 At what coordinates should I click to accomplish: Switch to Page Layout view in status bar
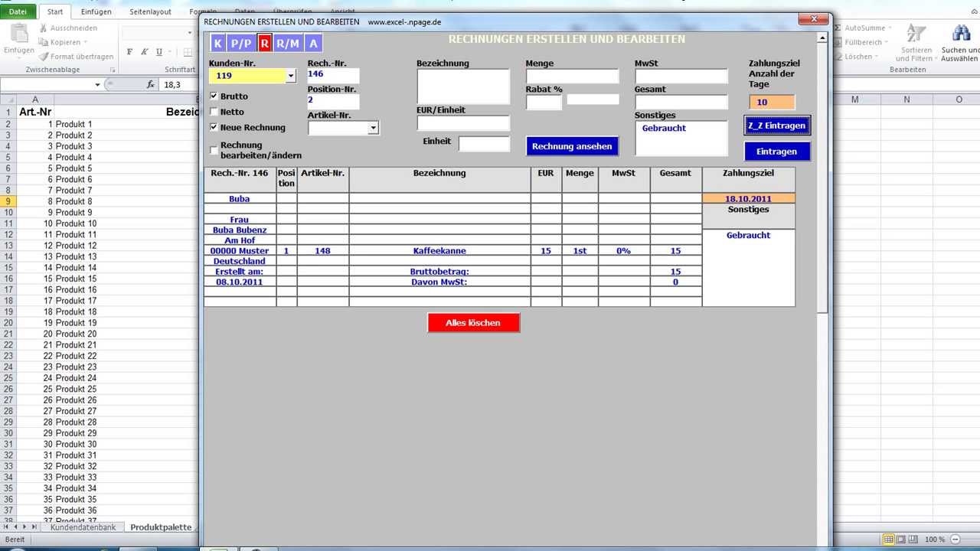[x=901, y=540]
